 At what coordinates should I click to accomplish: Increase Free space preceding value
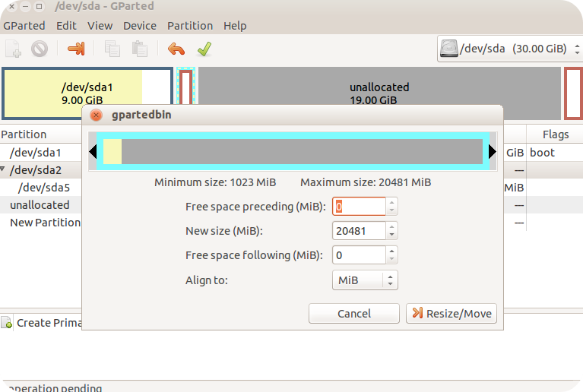[x=391, y=203]
